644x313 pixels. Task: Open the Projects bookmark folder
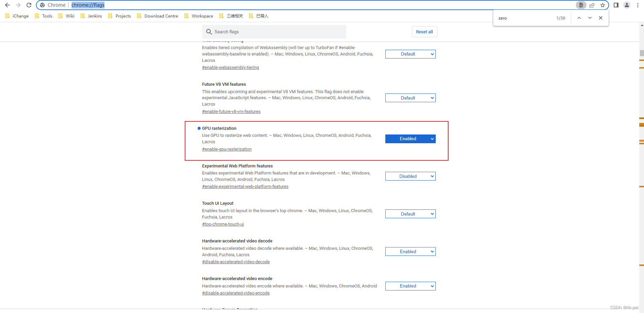(119, 16)
